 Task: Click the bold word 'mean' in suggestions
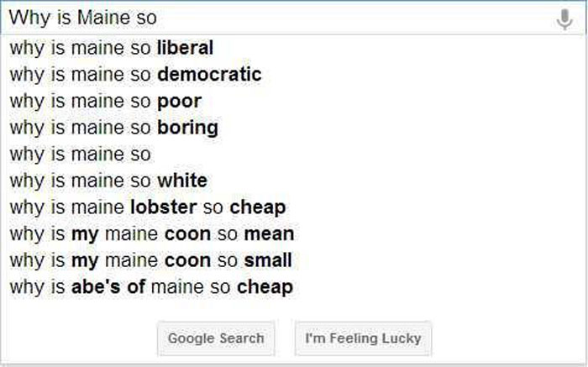point(269,234)
